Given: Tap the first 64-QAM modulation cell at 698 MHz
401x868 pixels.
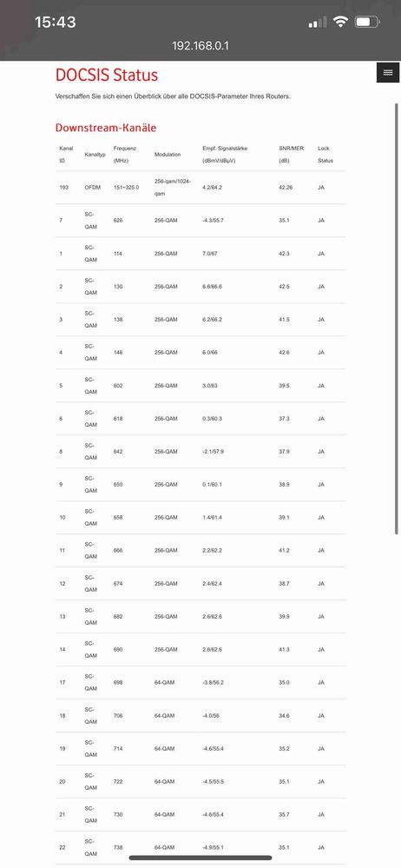Looking at the screenshot, I should pos(164,683).
